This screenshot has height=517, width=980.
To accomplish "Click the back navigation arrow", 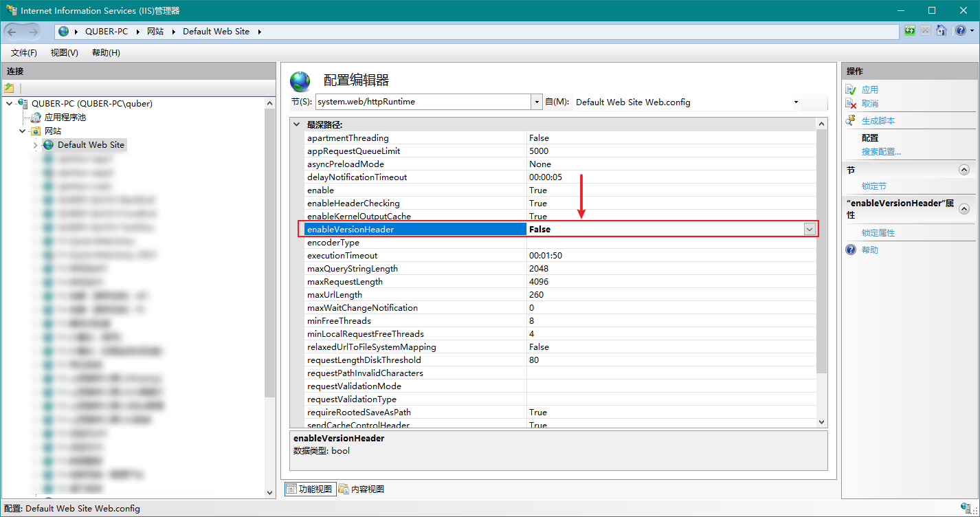I will 12,31.
